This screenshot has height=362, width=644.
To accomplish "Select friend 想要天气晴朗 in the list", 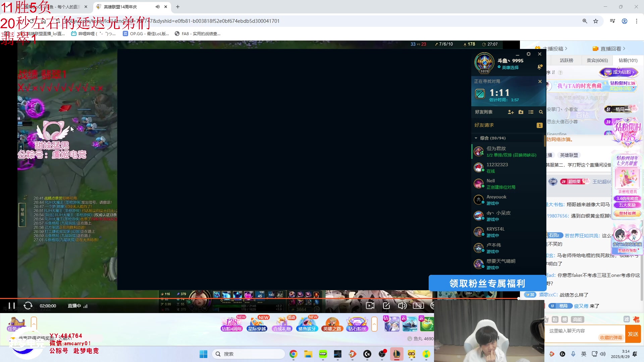I will click(508, 264).
